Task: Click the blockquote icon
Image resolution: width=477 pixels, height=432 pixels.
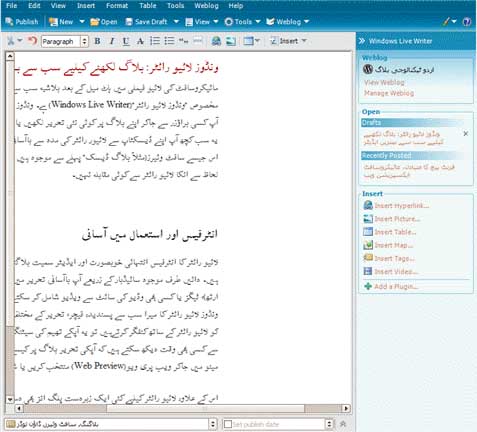Action: click(183, 41)
